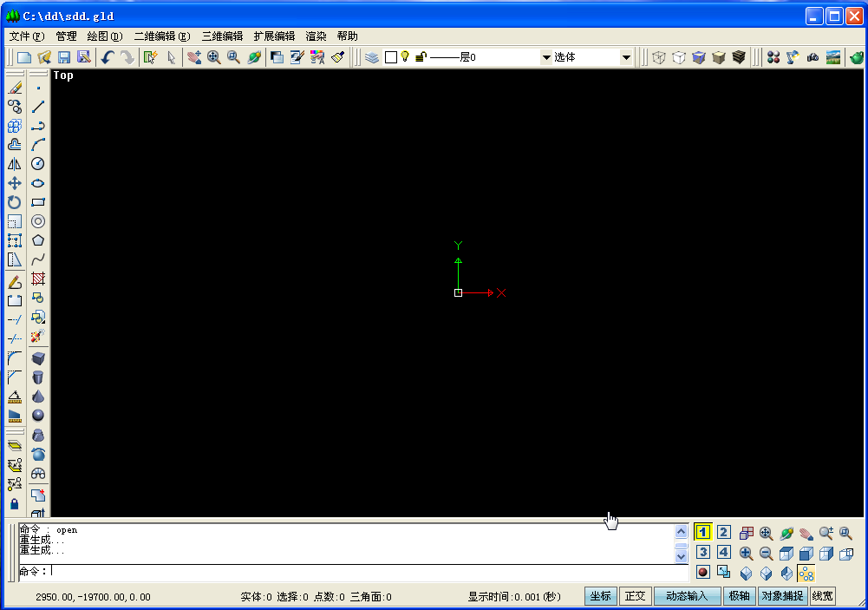Toggle 线宽 line width display
The width and height of the screenshot is (868, 610).
point(822,596)
